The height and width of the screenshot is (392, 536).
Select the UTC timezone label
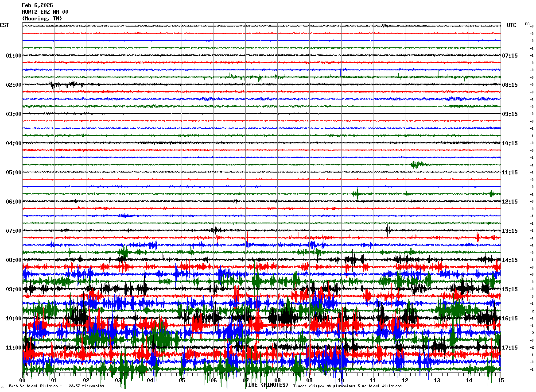click(512, 25)
